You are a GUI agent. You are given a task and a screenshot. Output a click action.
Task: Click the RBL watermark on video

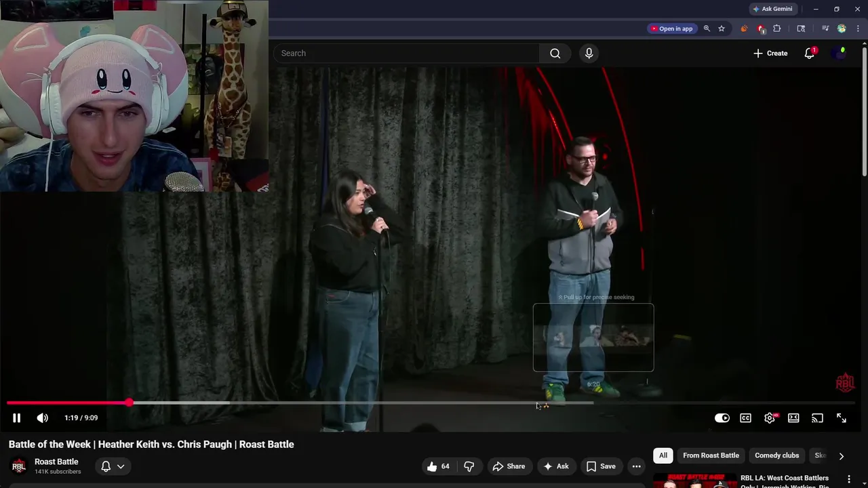[845, 383]
